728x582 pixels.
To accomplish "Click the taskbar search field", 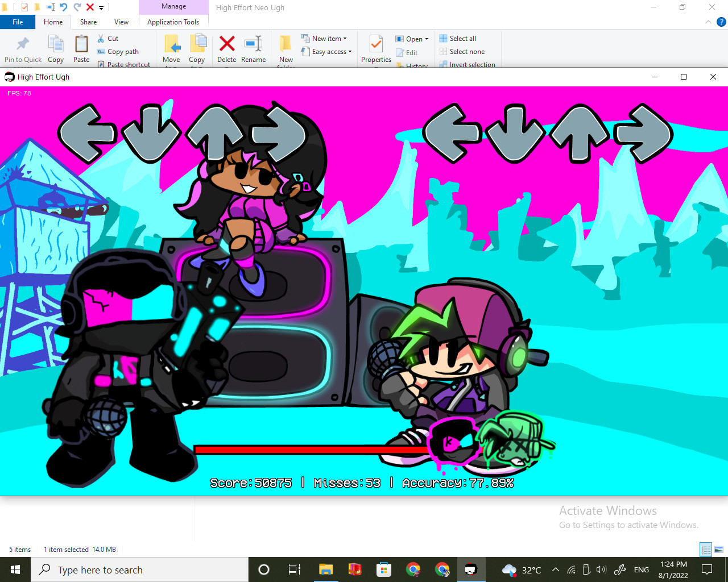I will (139, 569).
